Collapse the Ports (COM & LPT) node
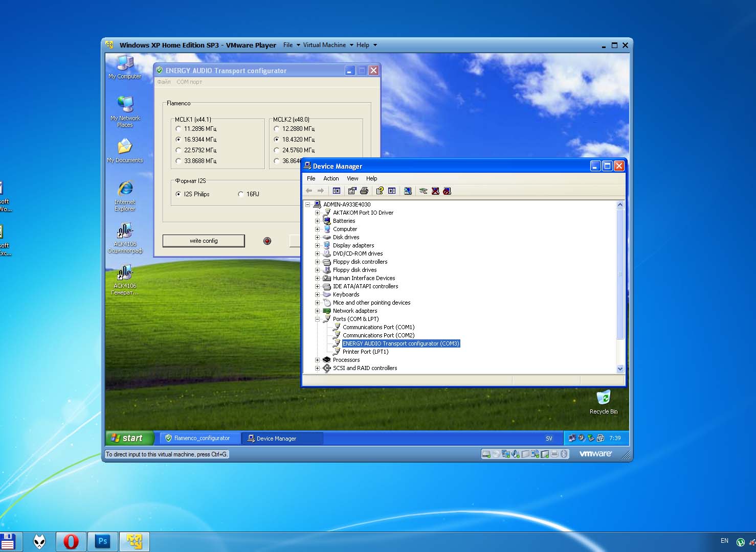 317,319
